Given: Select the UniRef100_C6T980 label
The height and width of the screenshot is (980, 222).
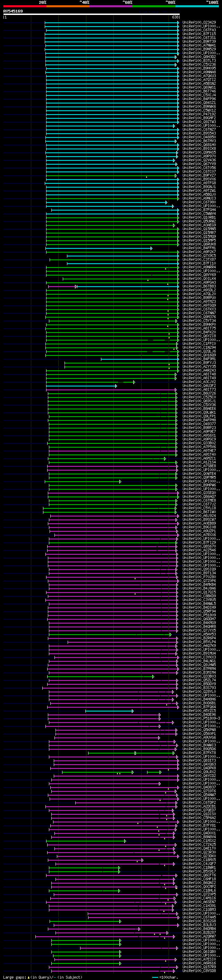Looking at the screenshot, I should 199,202.
